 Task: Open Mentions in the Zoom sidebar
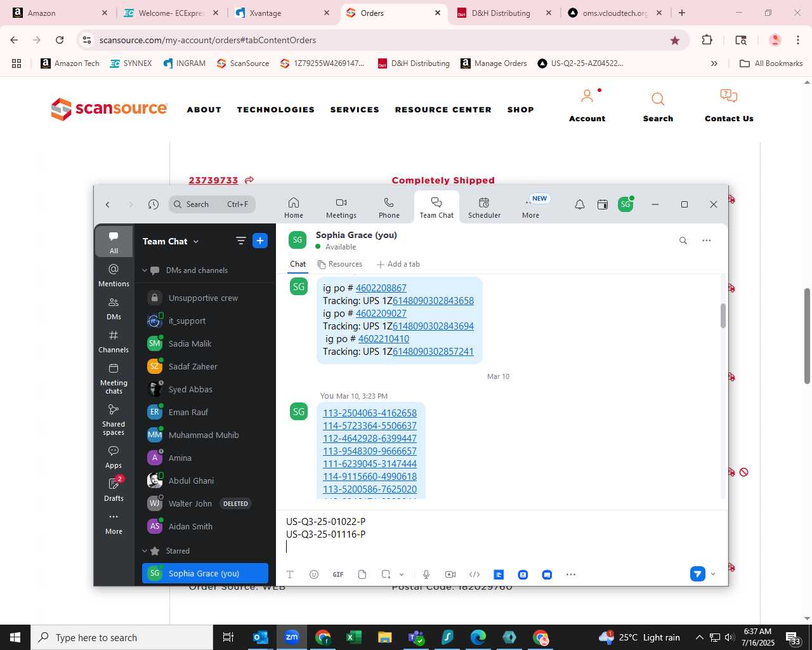114,275
